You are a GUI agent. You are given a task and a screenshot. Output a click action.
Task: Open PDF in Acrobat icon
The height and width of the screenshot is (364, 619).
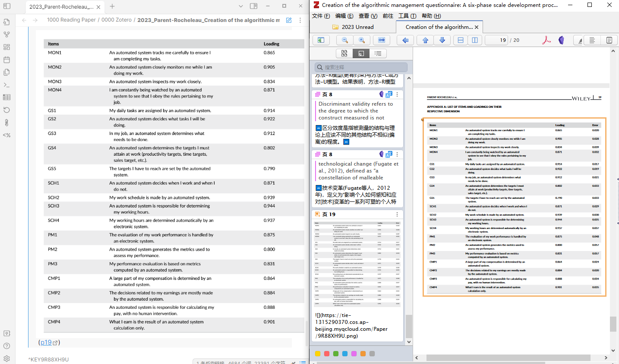tap(546, 40)
